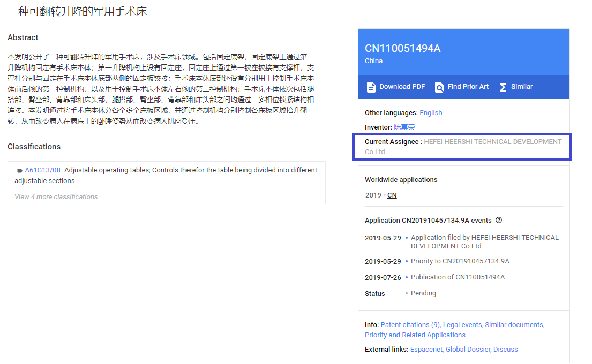
Task: Click the Find Prior Art search icon
Action: [439, 87]
